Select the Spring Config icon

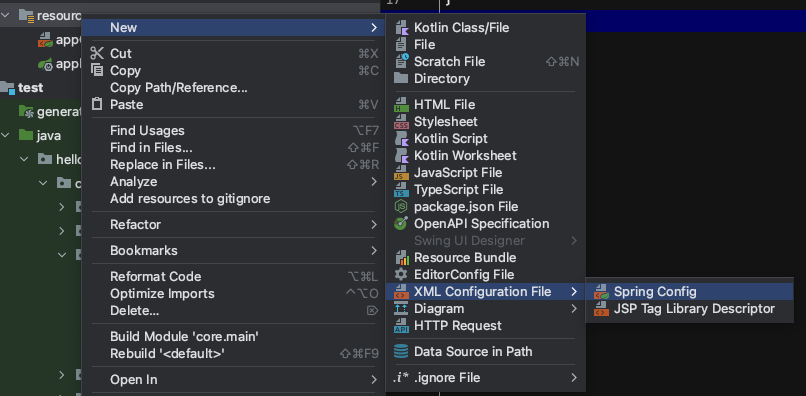coord(601,292)
